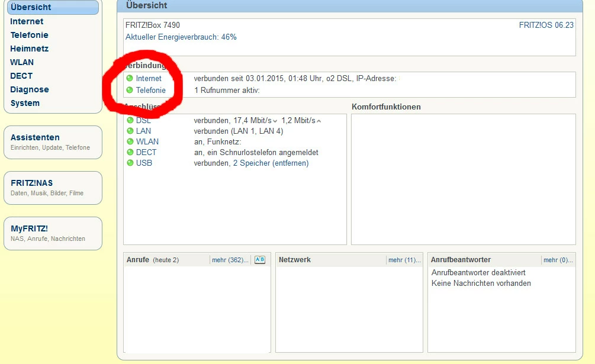The width and height of the screenshot is (595, 364).
Task: Open the MyFRITZ! panel
Action: click(53, 233)
